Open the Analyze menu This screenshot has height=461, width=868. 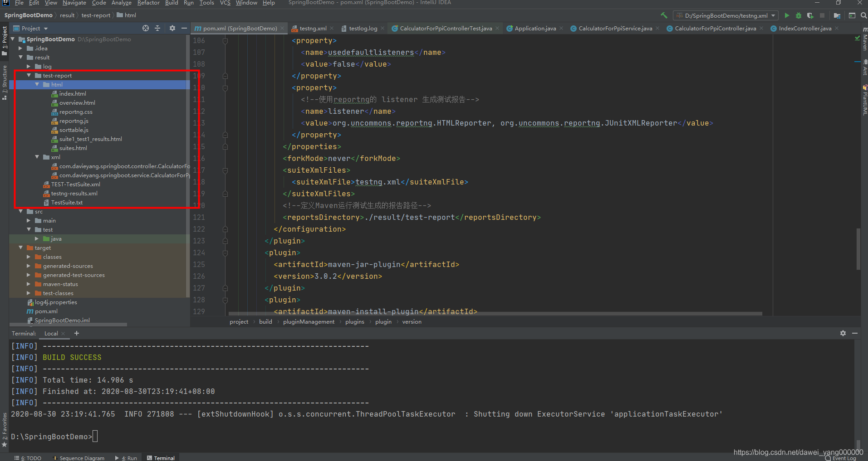click(121, 3)
